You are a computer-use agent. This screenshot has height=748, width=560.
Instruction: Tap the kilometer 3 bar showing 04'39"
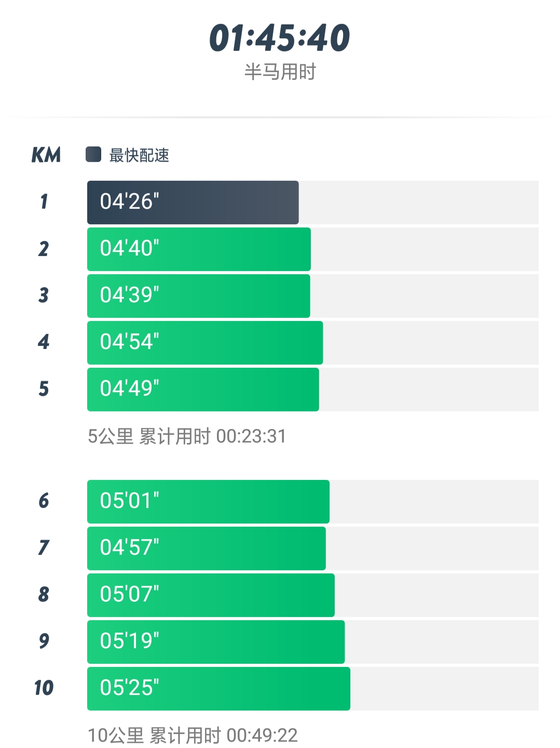(x=198, y=296)
